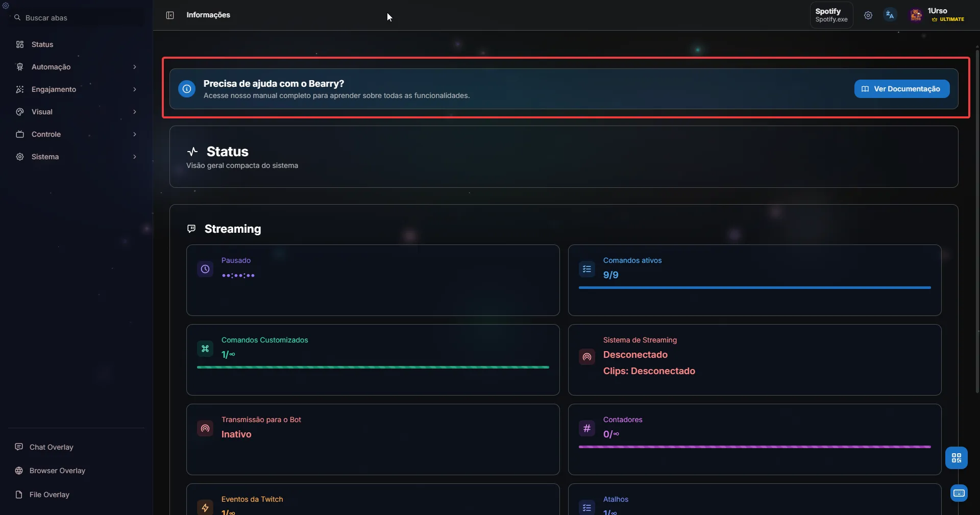Click the Buscar abas search field

(x=77, y=18)
